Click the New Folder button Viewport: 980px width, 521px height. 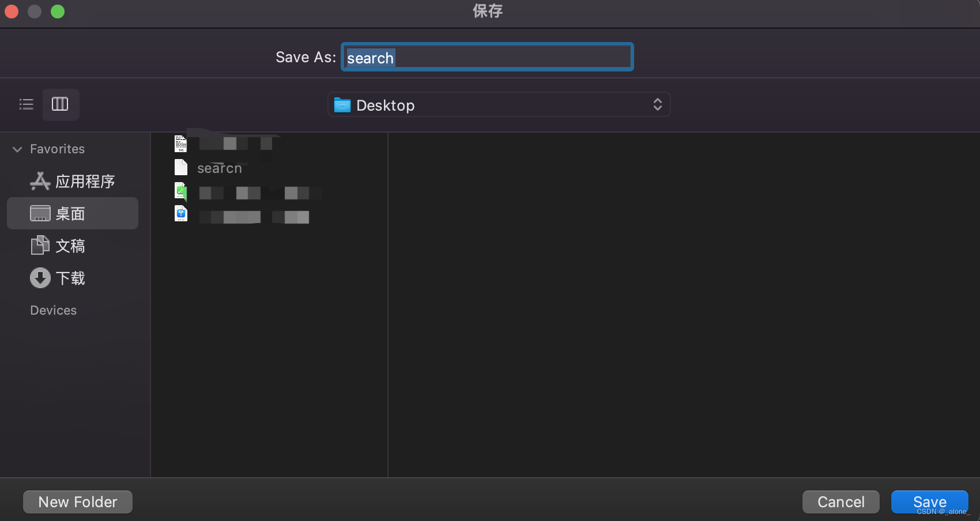[x=78, y=502]
